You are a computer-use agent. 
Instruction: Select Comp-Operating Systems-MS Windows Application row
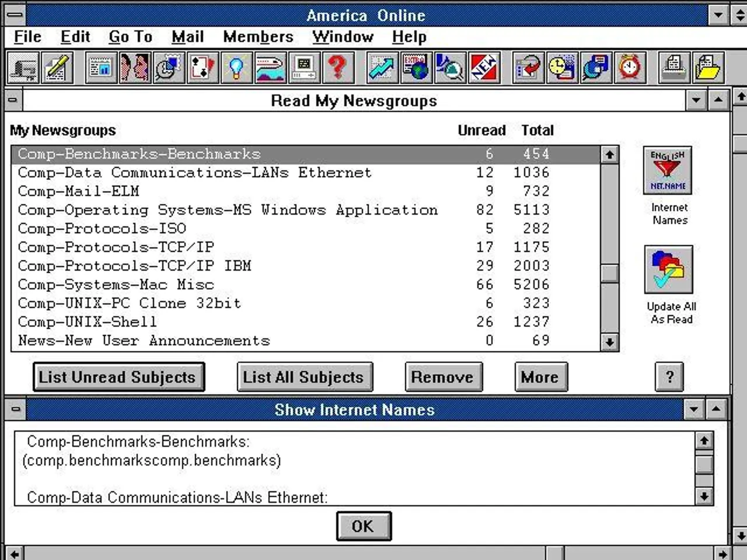tap(305, 210)
